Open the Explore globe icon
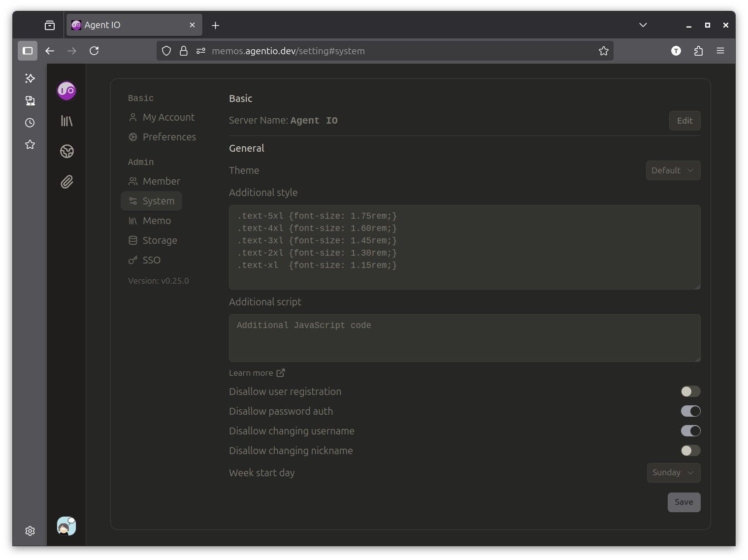The image size is (748, 560). click(x=67, y=151)
